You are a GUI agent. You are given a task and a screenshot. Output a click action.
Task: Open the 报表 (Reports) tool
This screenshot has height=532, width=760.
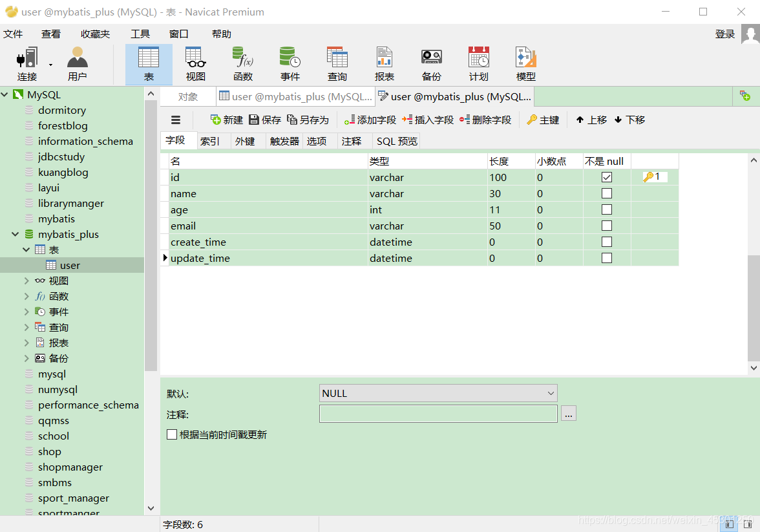click(x=385, y=63)
